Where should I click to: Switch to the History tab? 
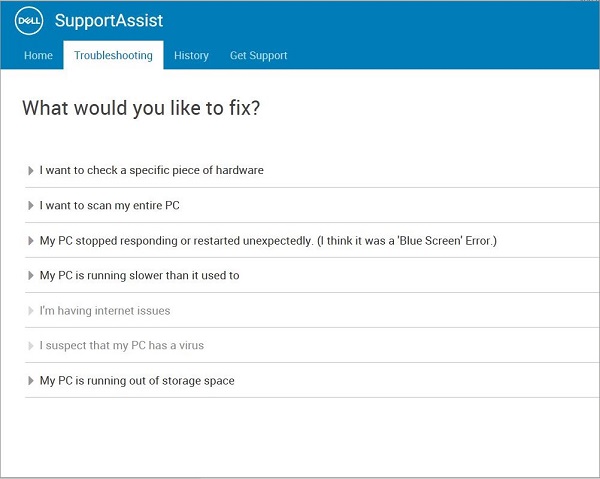point(191,55)
